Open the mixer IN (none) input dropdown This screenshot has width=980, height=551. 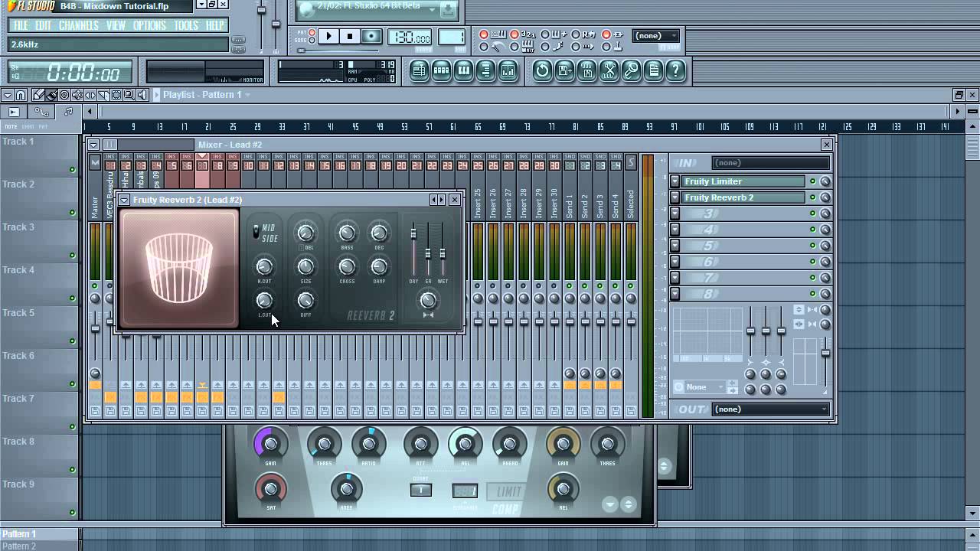click(x=770, y=162)
